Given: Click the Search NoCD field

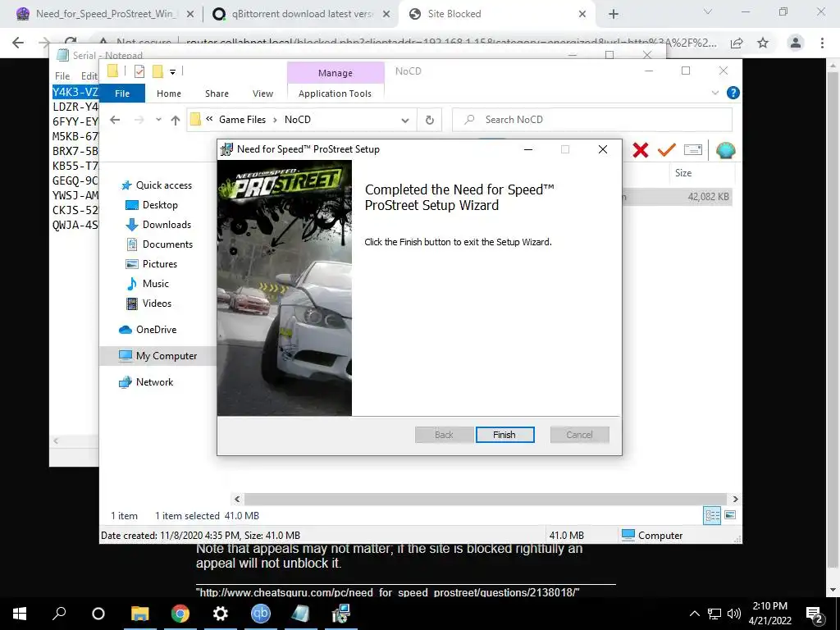Looking at the screenshot, I should (x=592, y=120).
